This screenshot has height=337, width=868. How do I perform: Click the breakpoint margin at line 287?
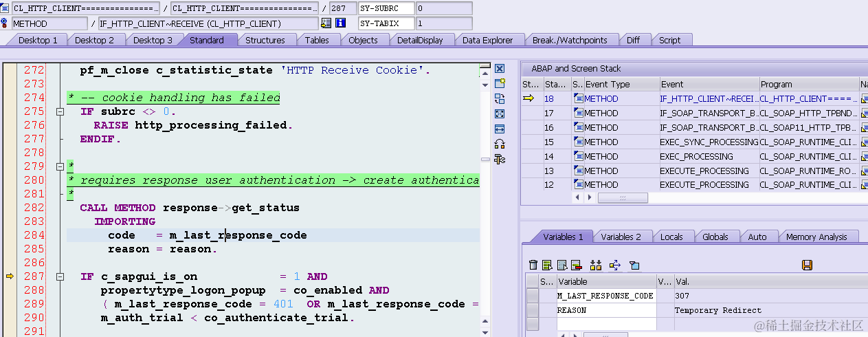tap(10, 276)
